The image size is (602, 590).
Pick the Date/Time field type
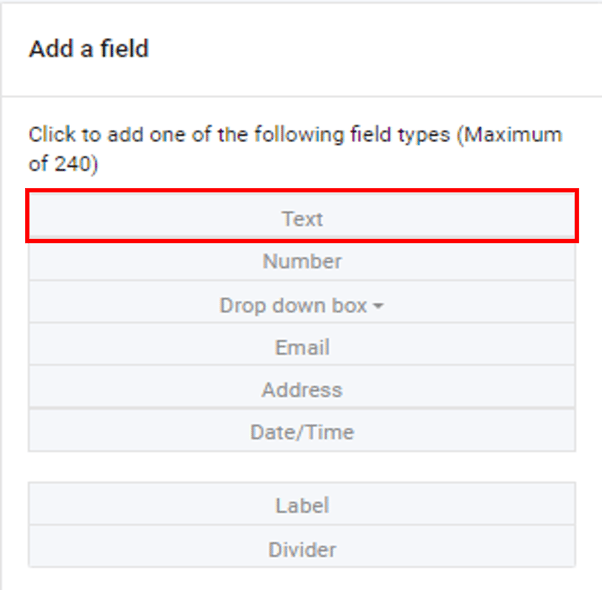302,432
